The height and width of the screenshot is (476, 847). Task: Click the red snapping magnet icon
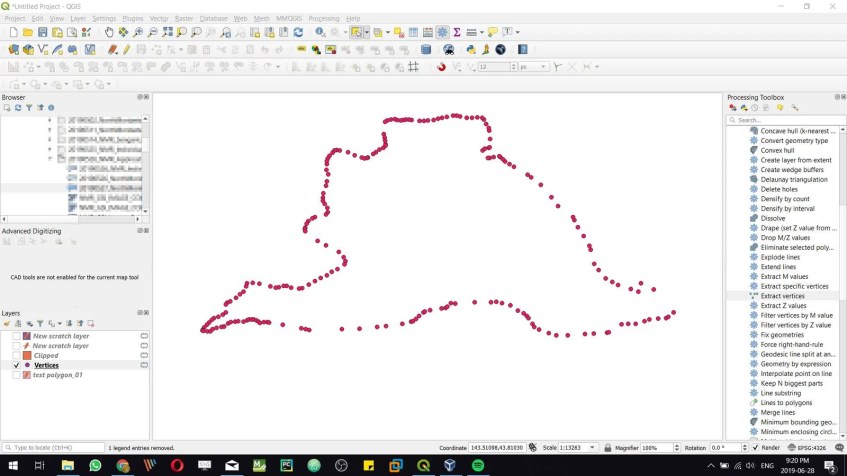click(441, 67)
